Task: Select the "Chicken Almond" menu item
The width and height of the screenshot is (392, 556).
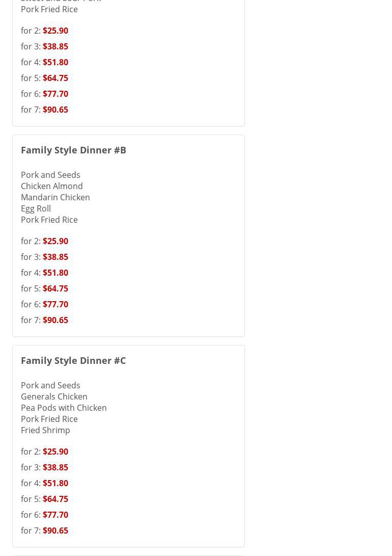Action: (x=52, y=186)
